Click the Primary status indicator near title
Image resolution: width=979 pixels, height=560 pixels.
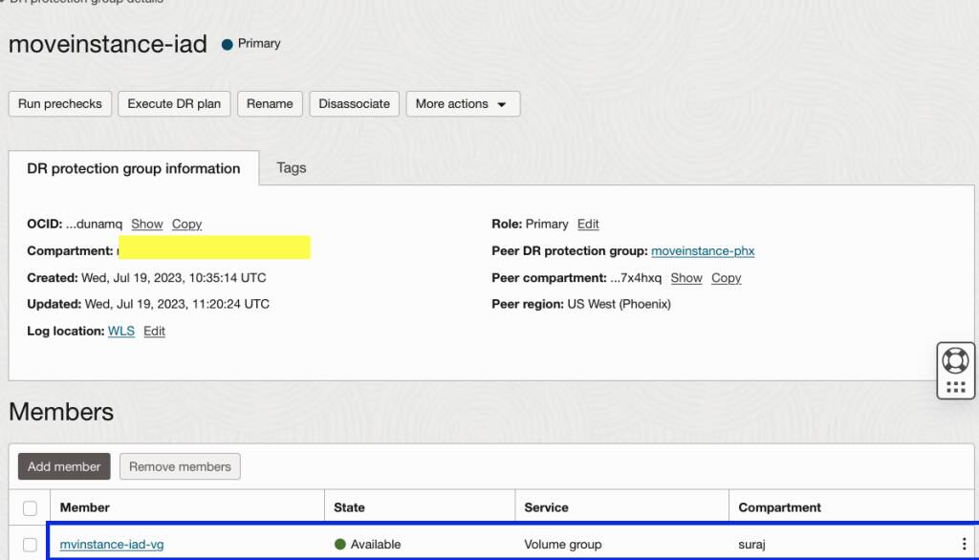[x=251, y=44]
